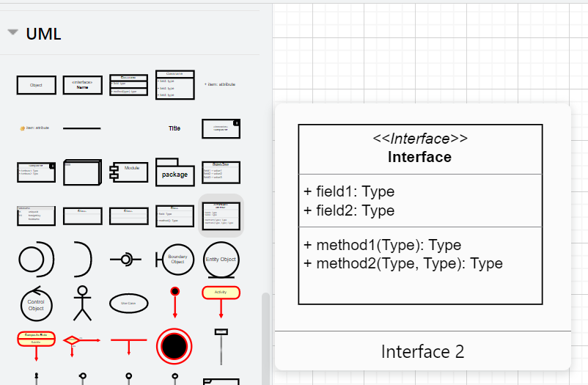The width and height of the screenshot is (588, 385).
Task: Click the Interface Name shape
Action: pyautogui.click(x=82, y=85)
